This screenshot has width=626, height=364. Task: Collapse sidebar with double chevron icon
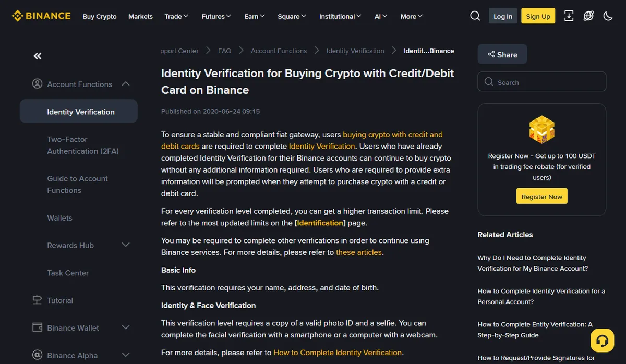37,56
